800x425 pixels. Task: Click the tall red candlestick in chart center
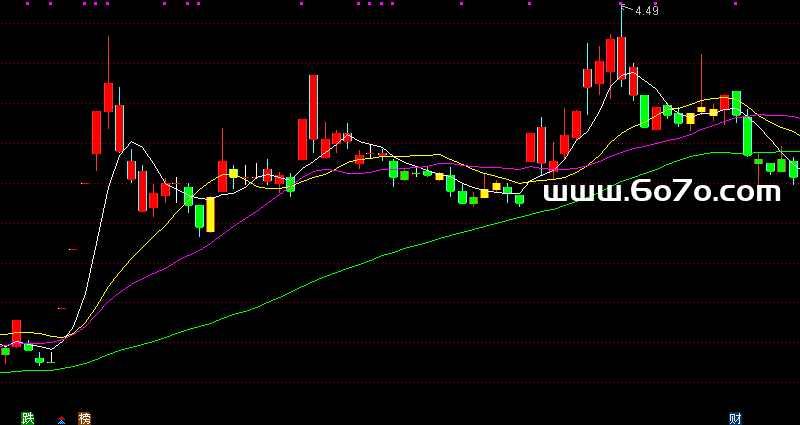(313, 107)
